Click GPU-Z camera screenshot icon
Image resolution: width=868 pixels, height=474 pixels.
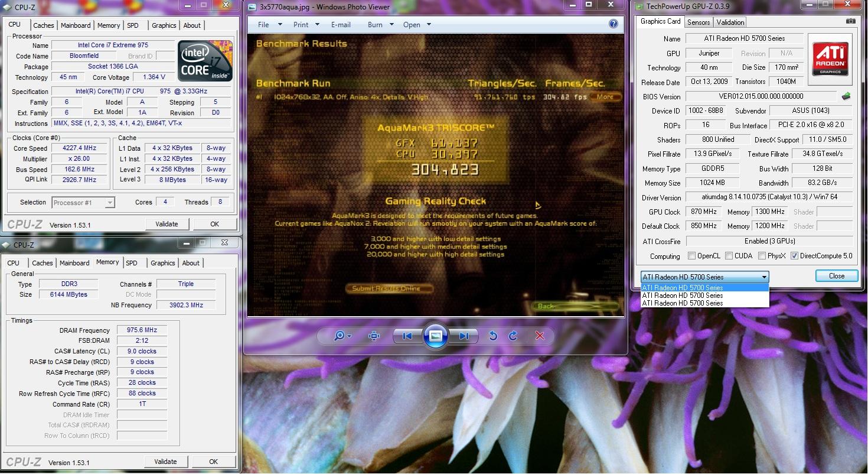click(850, 21)
